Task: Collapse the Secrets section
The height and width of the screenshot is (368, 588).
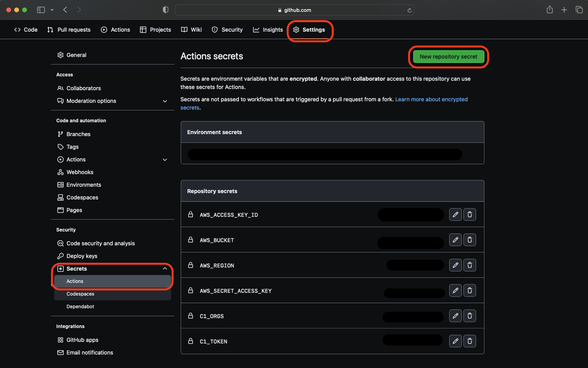Action: point(165,269)
